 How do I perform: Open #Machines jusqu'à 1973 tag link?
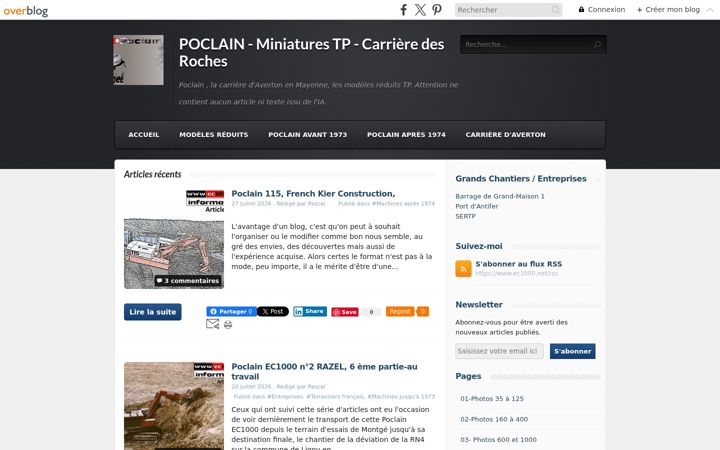click(401, 396)
